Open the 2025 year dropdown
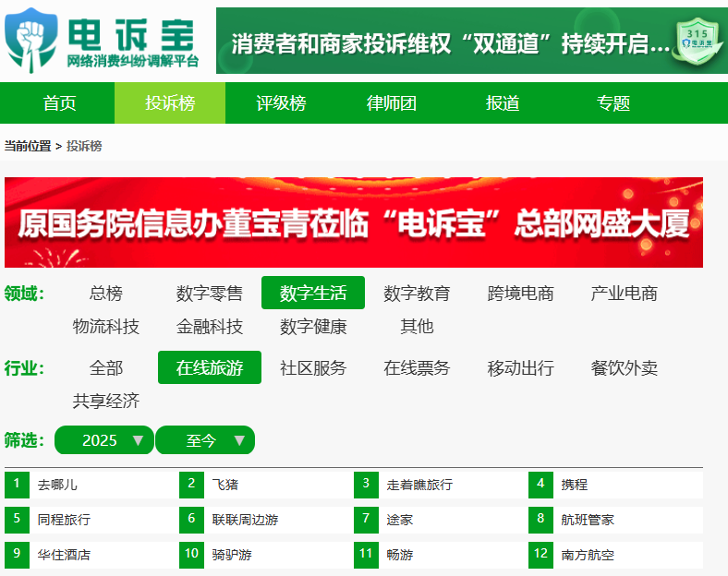The height and width of the screenshot is (576, 728). pyautogui.click(x=104, y=439)
